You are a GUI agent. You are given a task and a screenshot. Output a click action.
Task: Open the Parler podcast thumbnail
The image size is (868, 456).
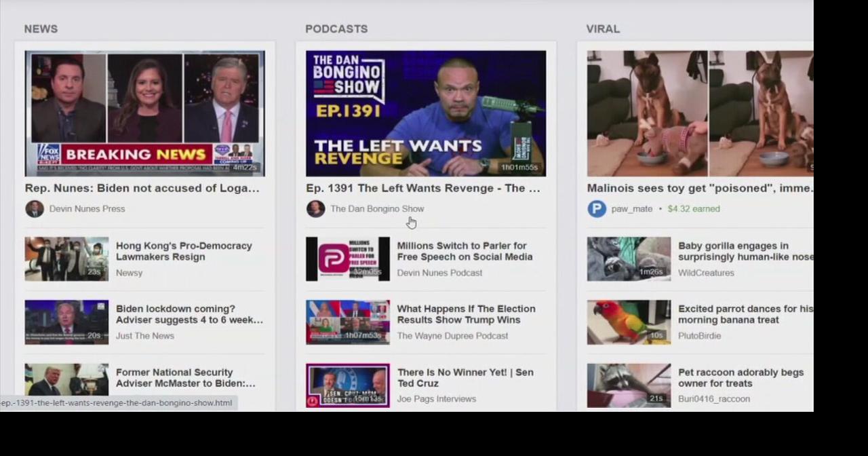click(x=348, y=259)
